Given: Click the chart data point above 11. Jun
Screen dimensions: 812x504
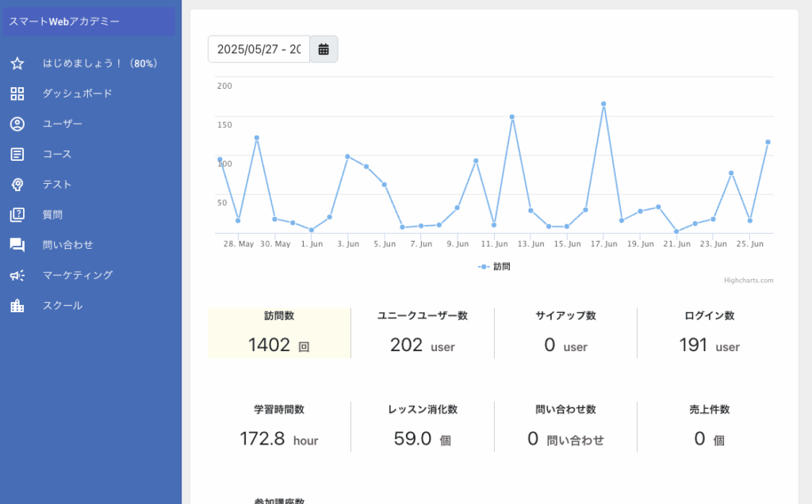Looking at the screenshot, I should 493,225.
